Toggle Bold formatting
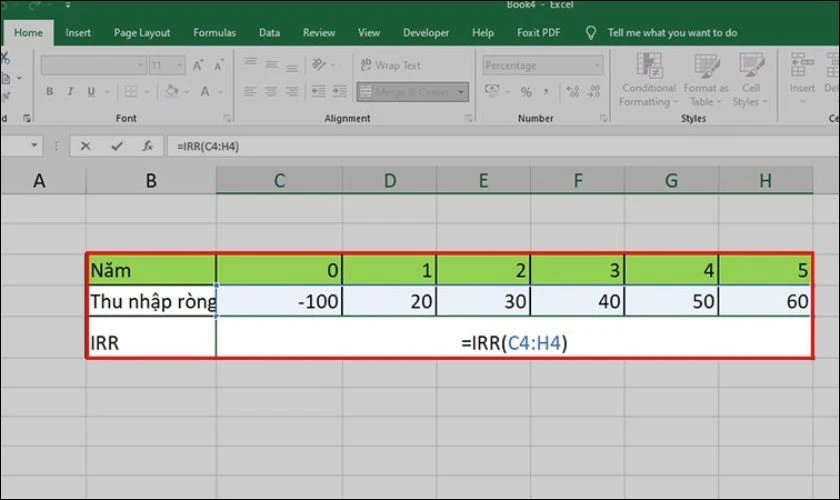840x500 pixels. pos(49,92)
